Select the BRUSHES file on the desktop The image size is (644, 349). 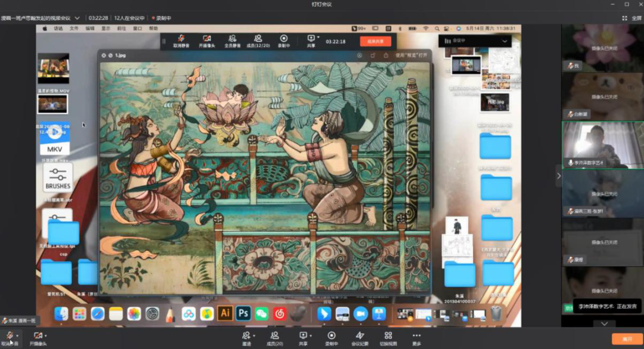tap(57, 178)
